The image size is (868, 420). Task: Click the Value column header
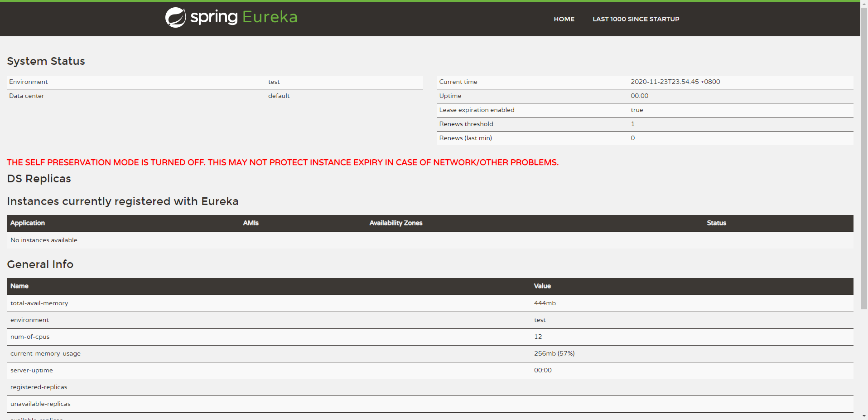pyautogui.click(x=542, y=286)
